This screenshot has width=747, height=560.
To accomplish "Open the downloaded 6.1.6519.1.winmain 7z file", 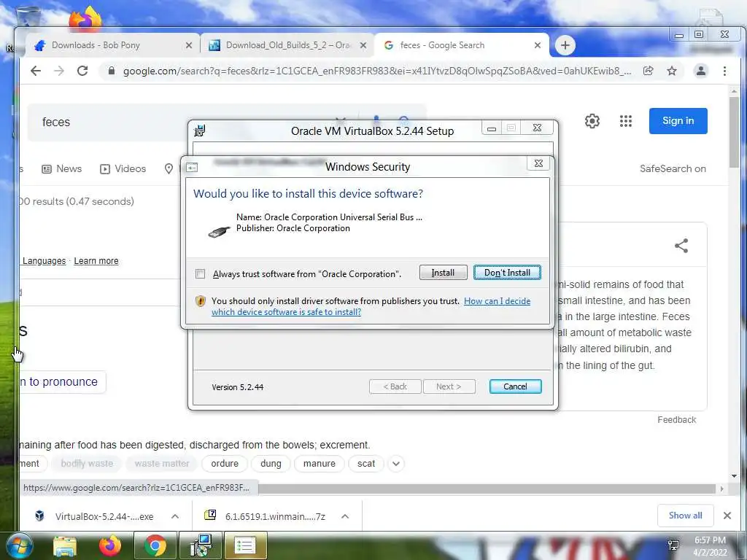I will coord(265,516).
